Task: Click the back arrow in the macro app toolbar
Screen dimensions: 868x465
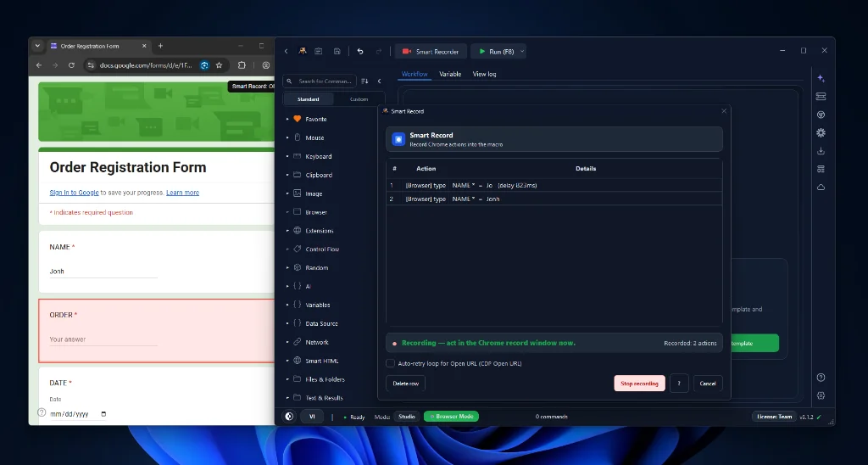Action: [x=287, y=52]
